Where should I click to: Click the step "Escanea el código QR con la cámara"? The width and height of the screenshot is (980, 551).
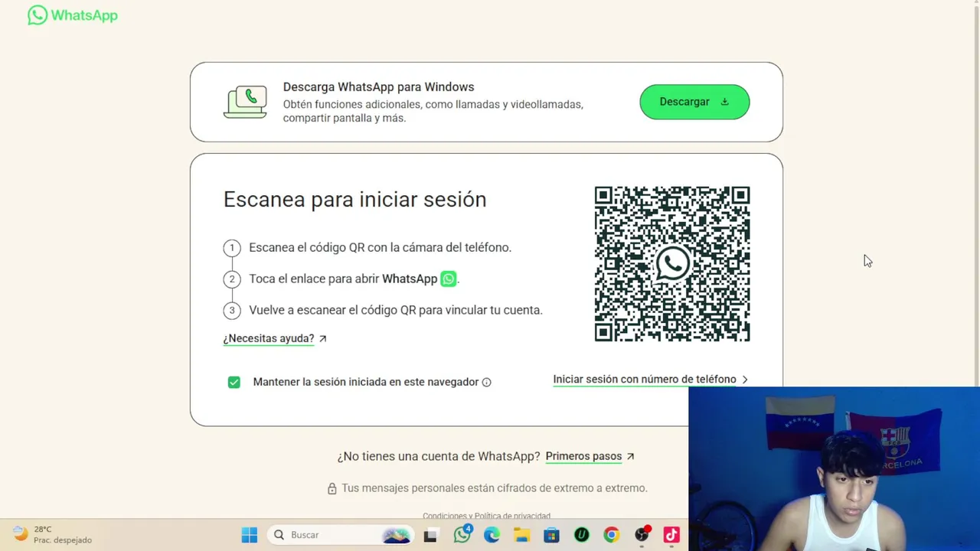tap(380, 247)
